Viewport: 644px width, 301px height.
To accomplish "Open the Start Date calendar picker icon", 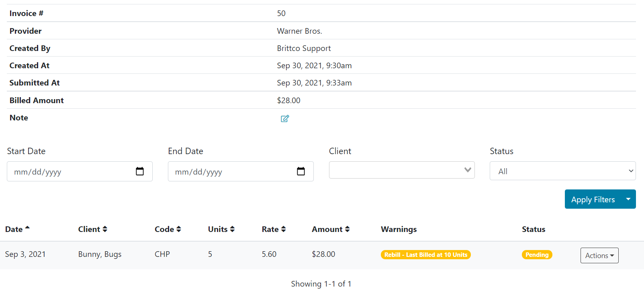I will [x=139, y=171].
